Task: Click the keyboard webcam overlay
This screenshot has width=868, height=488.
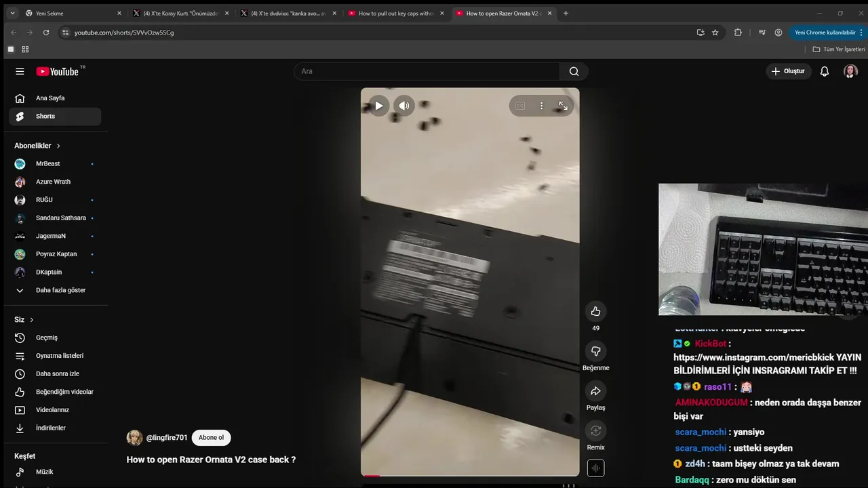Action: pos(763,249)
